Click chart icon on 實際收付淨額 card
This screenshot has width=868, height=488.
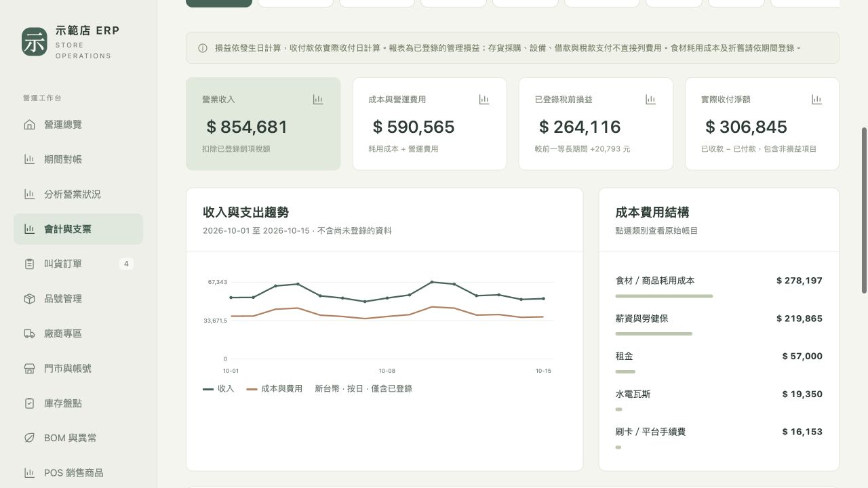[x=817, y=100]
